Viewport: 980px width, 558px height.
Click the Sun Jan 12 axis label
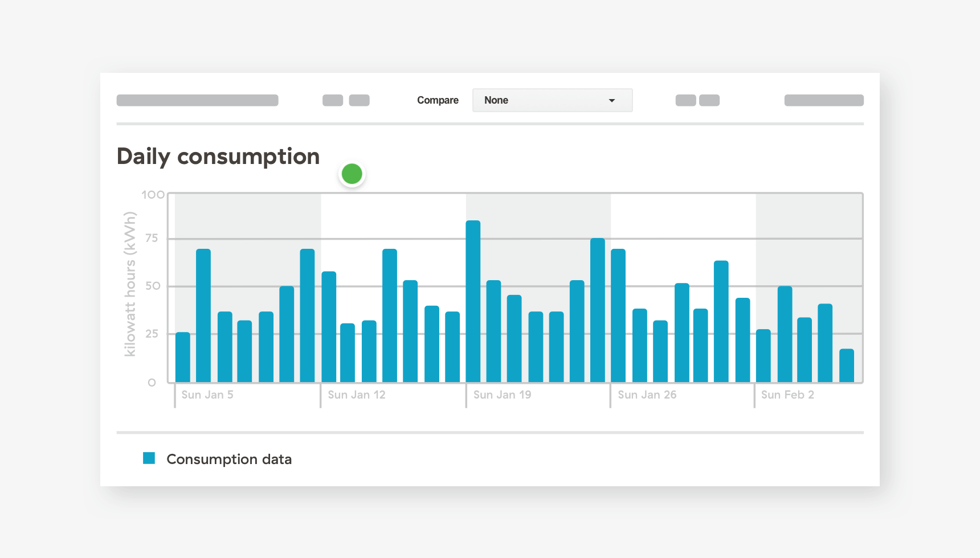pos(357,395)
